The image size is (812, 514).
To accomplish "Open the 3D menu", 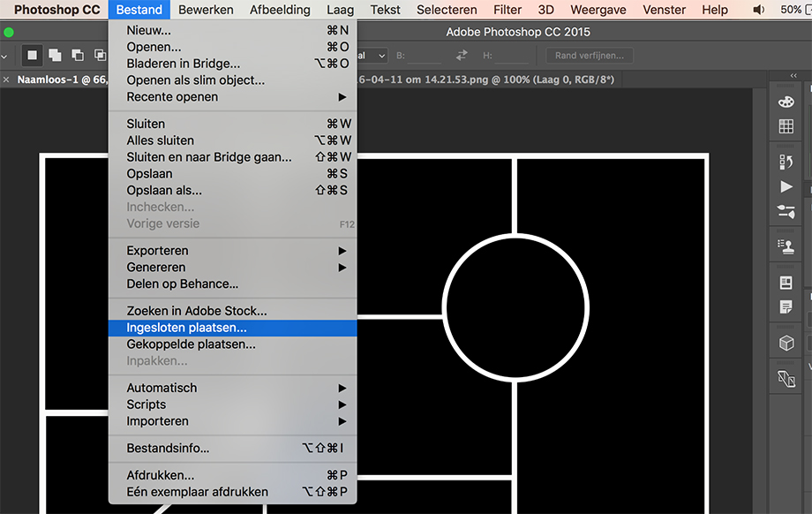I will pyautogui.click(x=545, y=10).
